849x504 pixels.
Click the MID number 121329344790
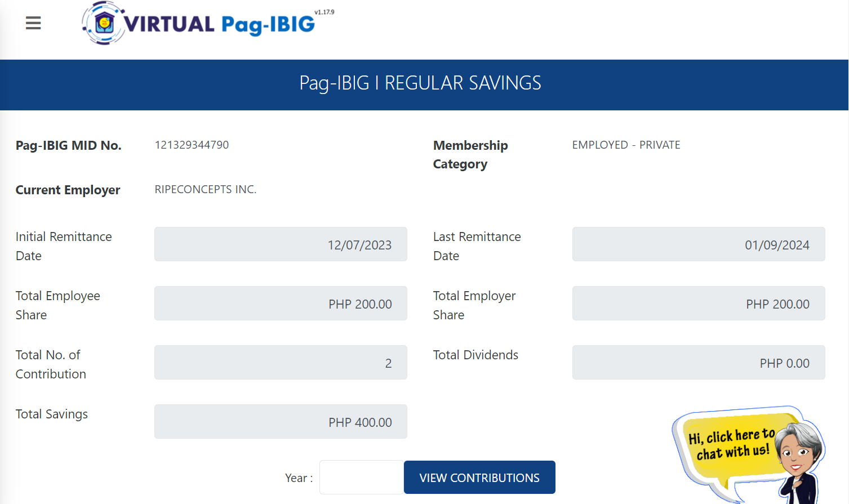[192, 145]
